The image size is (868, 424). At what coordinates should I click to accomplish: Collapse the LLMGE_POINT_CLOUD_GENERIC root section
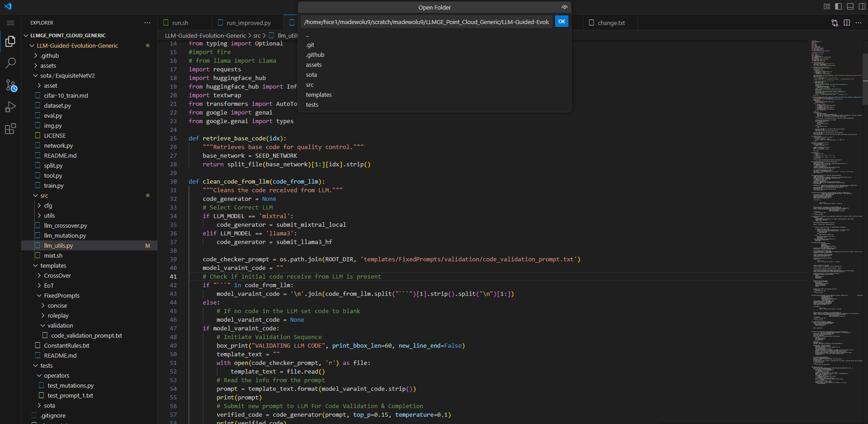26,35
